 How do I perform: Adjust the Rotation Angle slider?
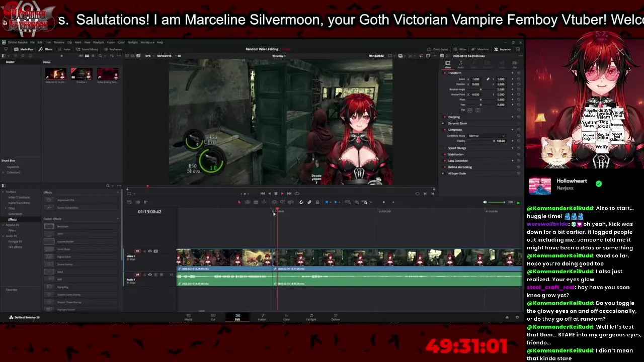(480, 89)
